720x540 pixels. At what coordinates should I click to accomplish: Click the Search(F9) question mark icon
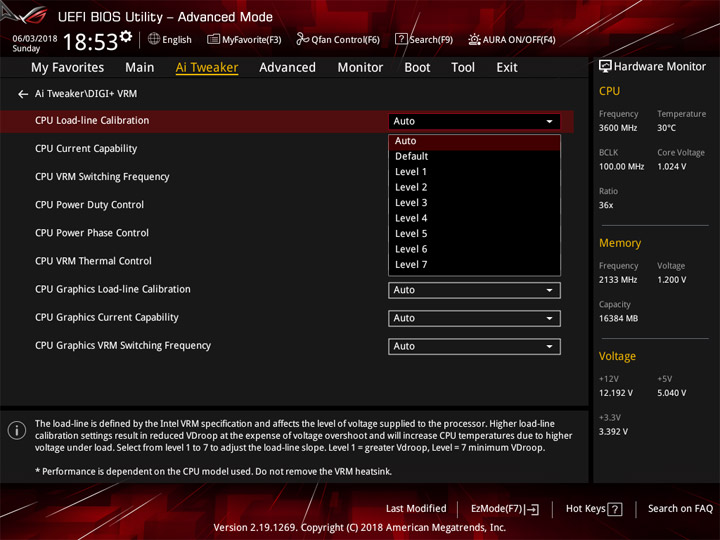[x=401, y=39]
